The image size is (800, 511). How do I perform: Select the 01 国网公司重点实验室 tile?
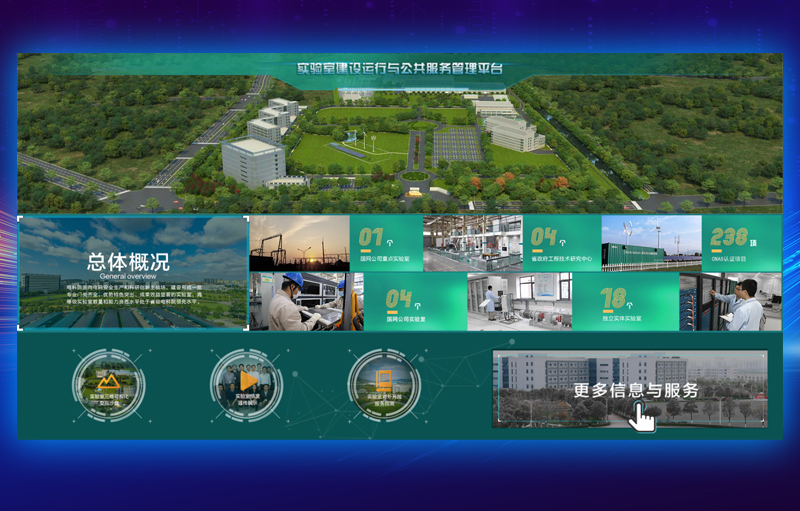pyautogui.click(x=386, y=243)
